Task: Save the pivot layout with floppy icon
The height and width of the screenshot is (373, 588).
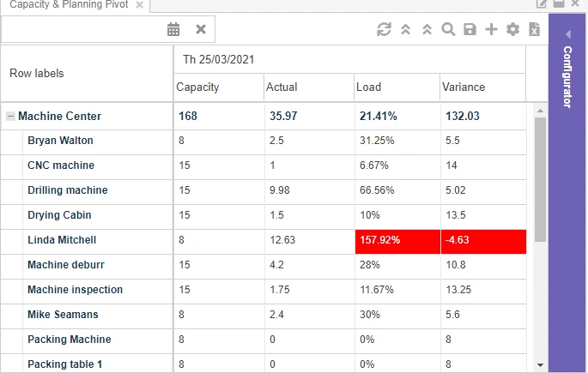Action: tap(470, 29)
